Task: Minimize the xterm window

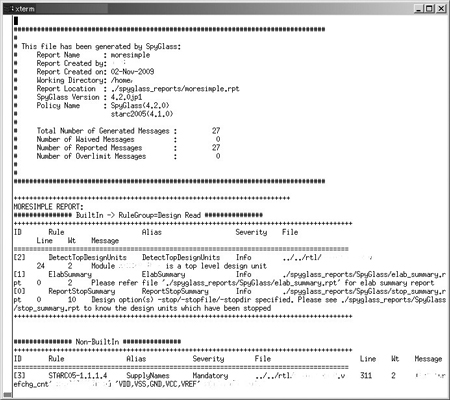Action: [419, 9]
